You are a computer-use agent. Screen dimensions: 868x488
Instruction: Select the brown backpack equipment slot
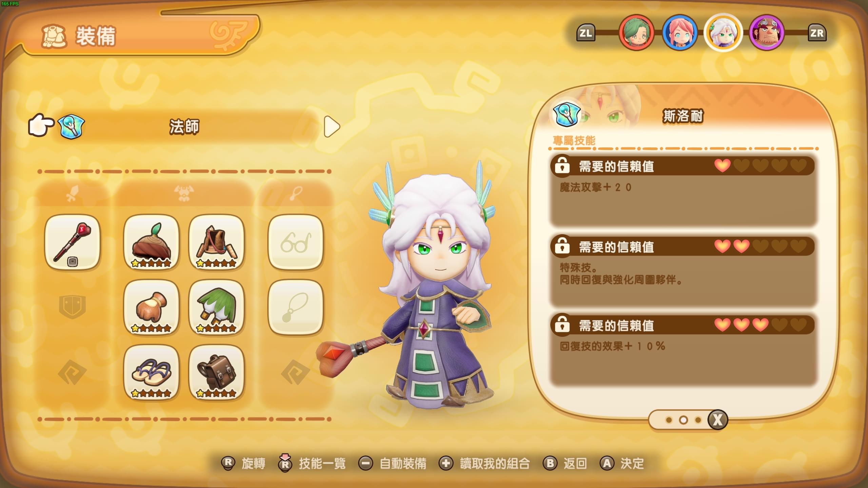[216, 372]
